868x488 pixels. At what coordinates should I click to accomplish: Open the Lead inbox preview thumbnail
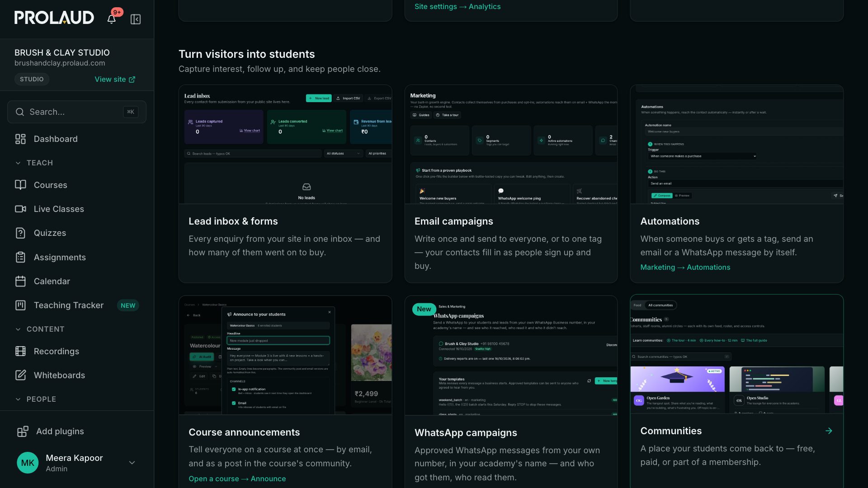[x=285, y=144]
